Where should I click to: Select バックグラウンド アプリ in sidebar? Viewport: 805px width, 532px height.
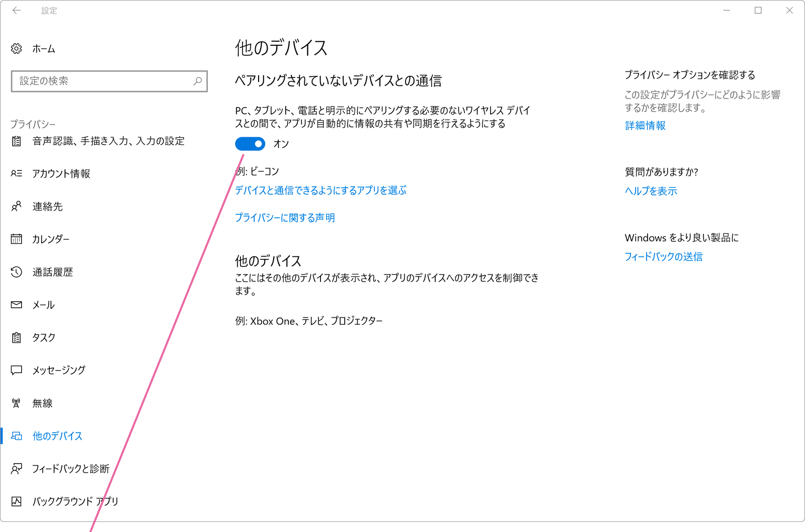(x=75, y=501)
